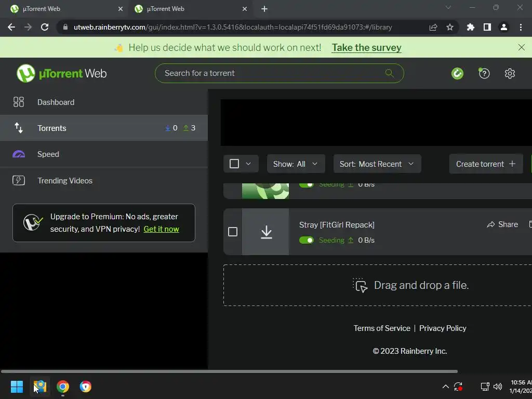532x399 pixels.
Task: Open the Chrome tab search chevron
Action: [448, 7]
